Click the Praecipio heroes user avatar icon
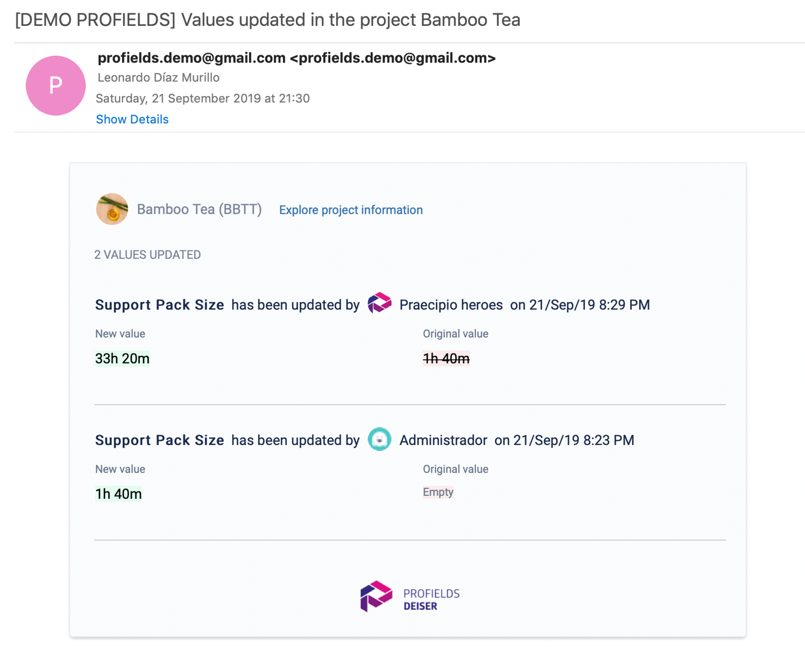Viewport: 805px width, 672px height. [x=379, y=303]
